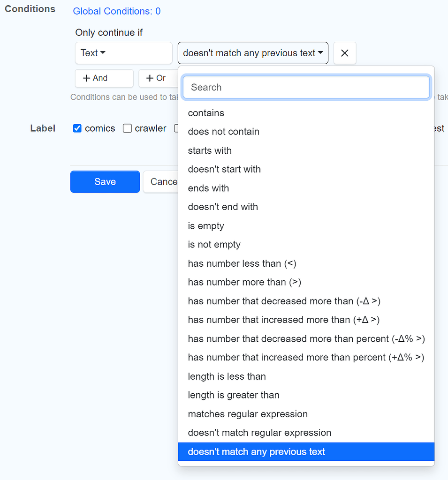Choose the 'doesn't start with' option

306,169
